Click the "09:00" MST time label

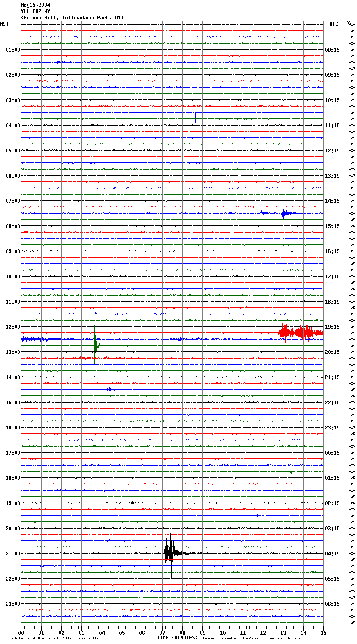[x=13, y=251]
